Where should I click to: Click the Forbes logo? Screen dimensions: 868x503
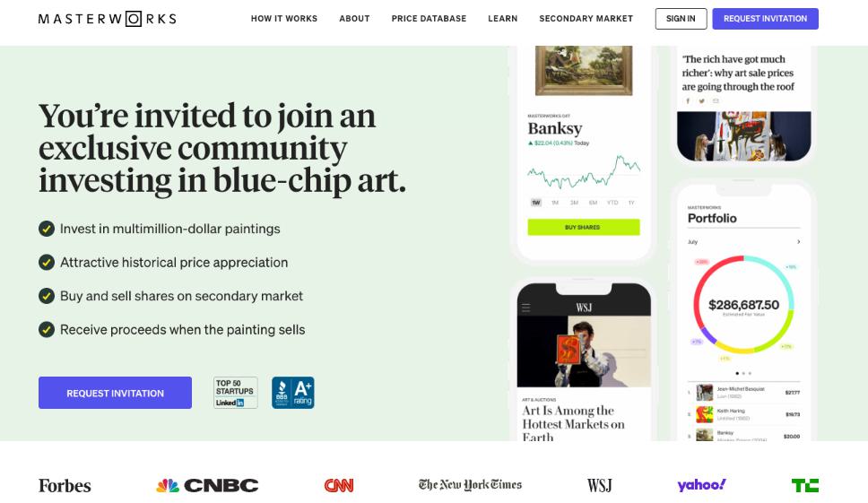tap(65, 485)
